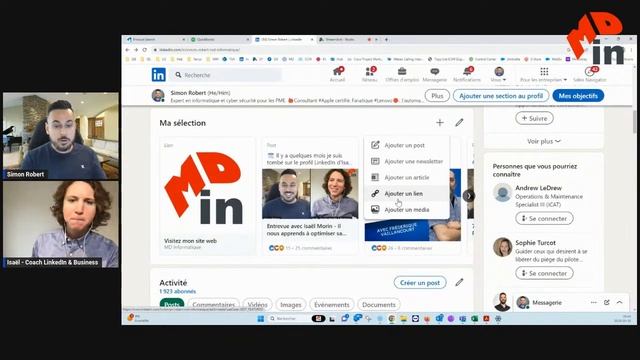Click the pencil icon in Ma sélection

tap(459, 122)
